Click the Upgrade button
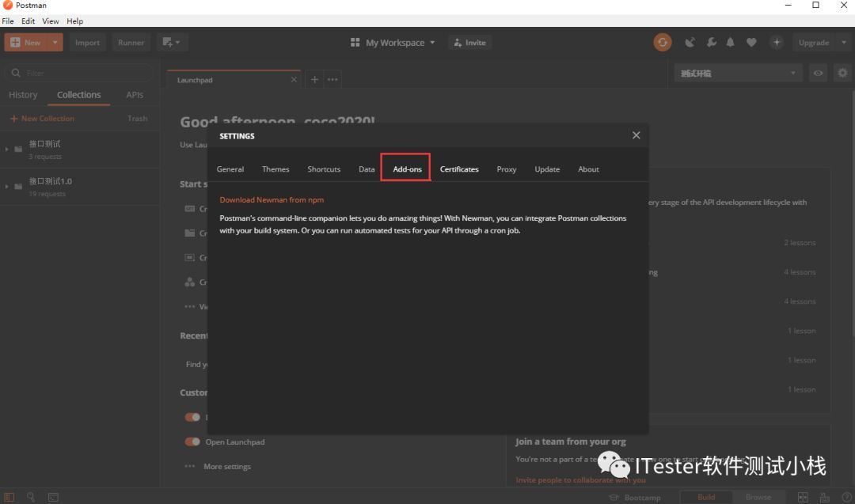This screenshot has height=504, width=855. (x=814, y=43)
